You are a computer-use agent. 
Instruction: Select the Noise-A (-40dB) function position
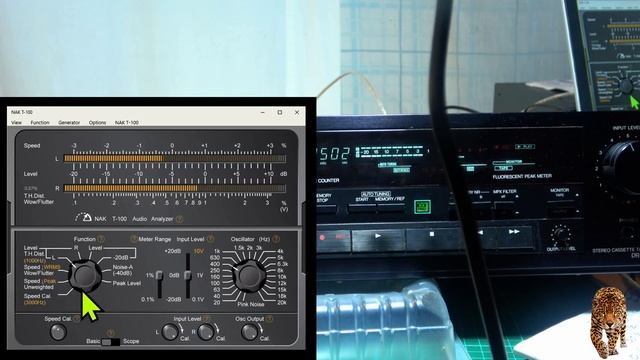coord(122,270)
